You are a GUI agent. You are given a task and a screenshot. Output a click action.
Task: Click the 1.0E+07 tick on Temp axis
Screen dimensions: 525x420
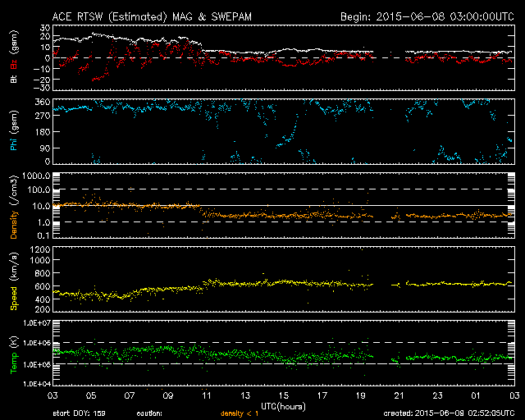36,322
